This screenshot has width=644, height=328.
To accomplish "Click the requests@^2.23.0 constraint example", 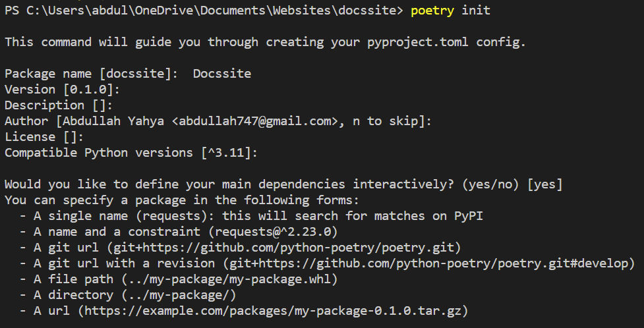I will (273, 232).
